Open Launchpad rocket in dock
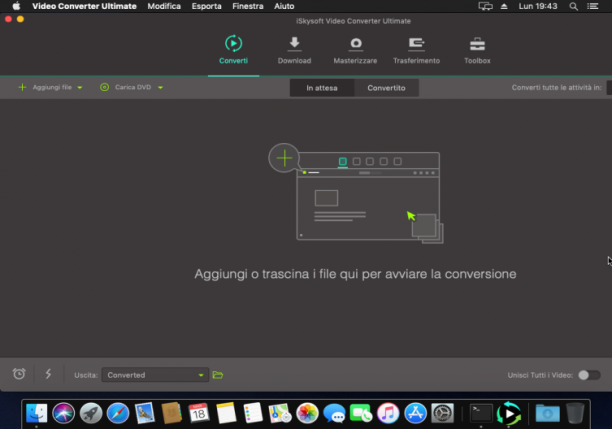Screen dimensions: 612x429 point(91,413)
